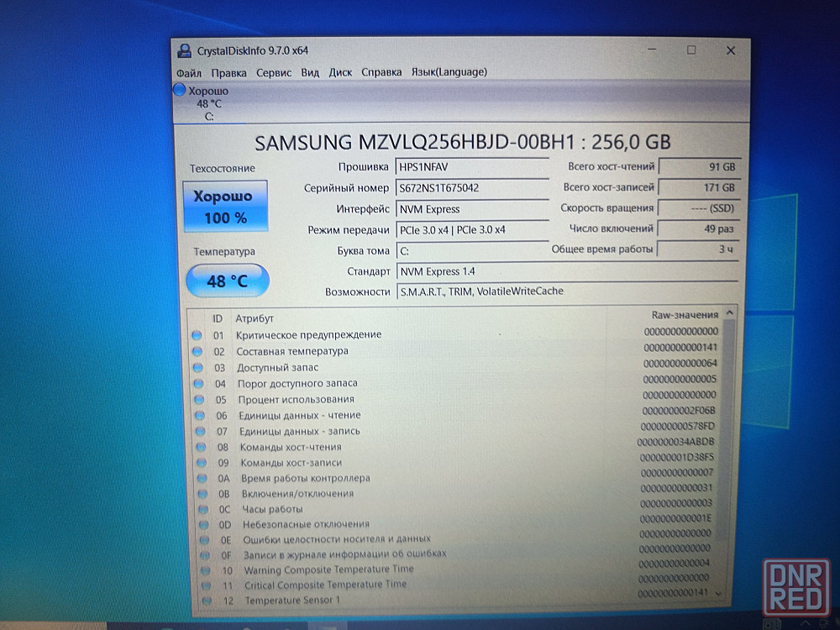
Task: Click status circle beside Temperature Sensor 1
Action: click(x=206, y=601)
